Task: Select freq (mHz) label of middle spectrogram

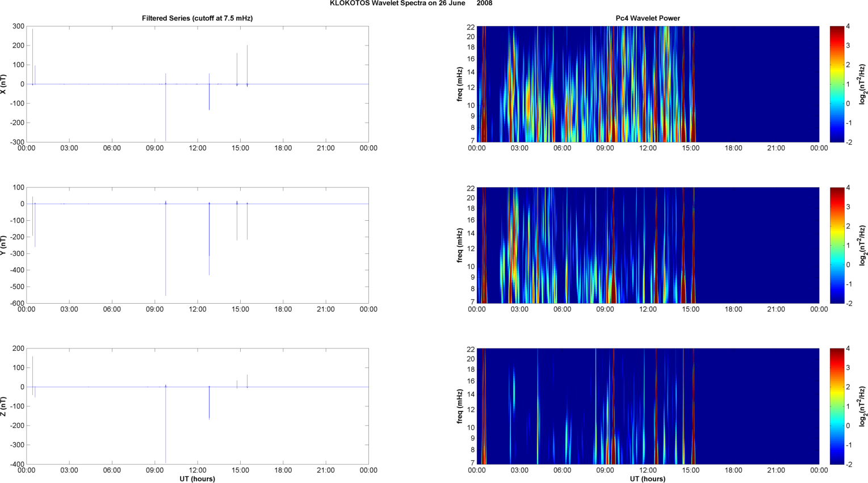Action: (x=459, y=245)
